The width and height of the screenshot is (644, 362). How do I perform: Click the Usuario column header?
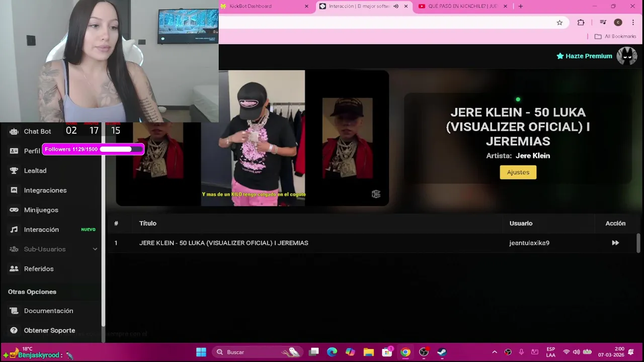pyautogui.click(x=521, y=223)
